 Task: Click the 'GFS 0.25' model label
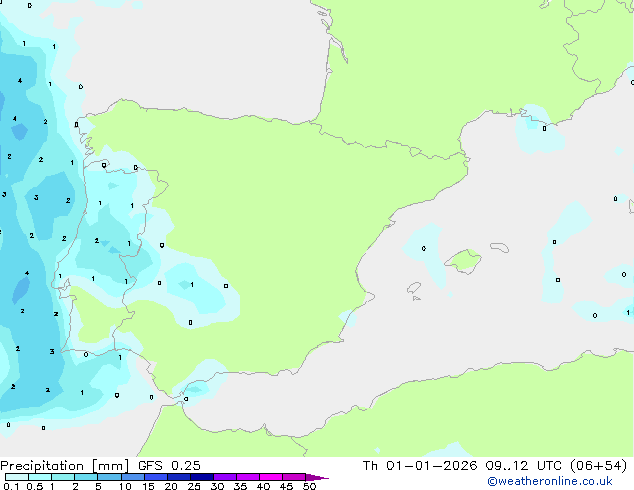pyautogui.click(x=169, y=465)
